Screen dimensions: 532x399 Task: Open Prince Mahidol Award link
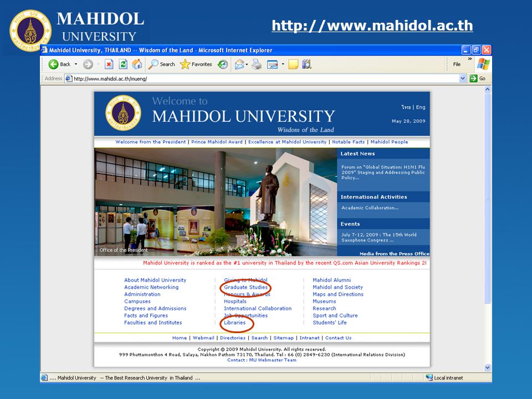tap(217, 142)
